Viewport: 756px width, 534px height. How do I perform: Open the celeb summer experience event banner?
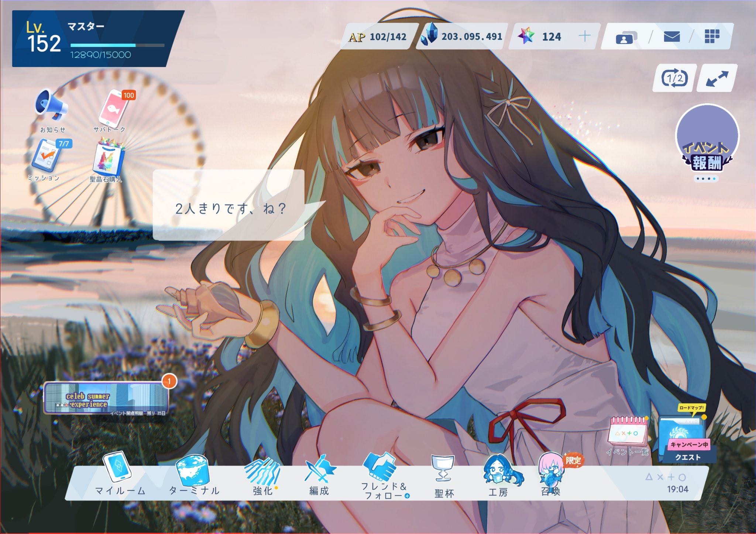pyautogui.click(x=106, y=398)
